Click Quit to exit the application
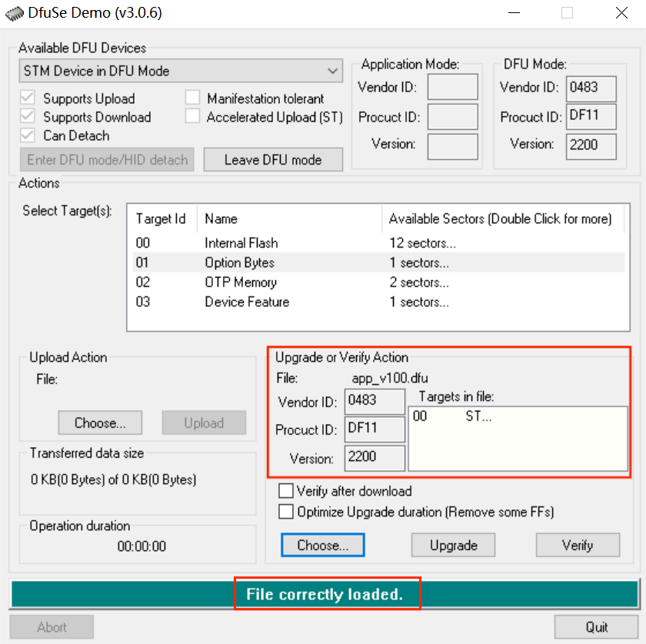This screenshot has width=646, height=644. click(596, 627)
